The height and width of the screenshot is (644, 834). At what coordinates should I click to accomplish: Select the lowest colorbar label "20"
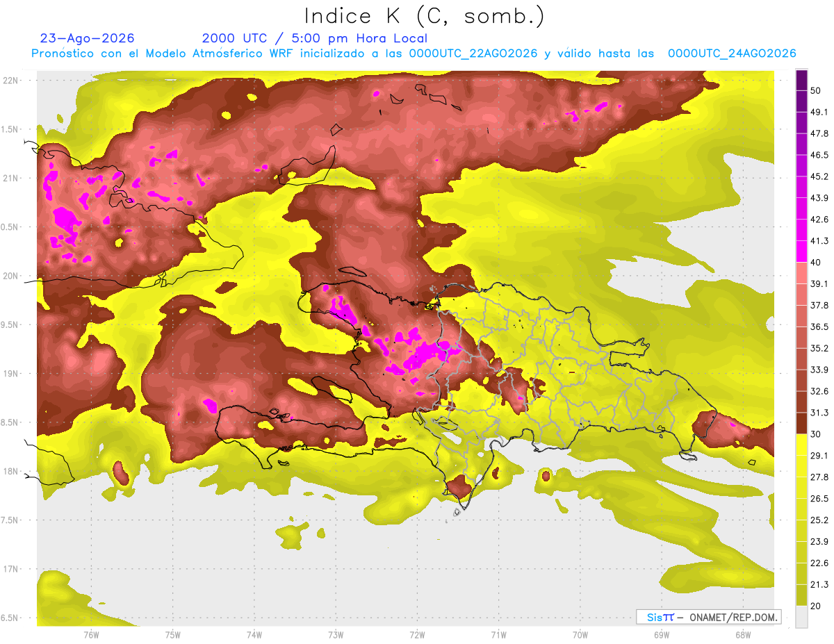click(817, 606)
